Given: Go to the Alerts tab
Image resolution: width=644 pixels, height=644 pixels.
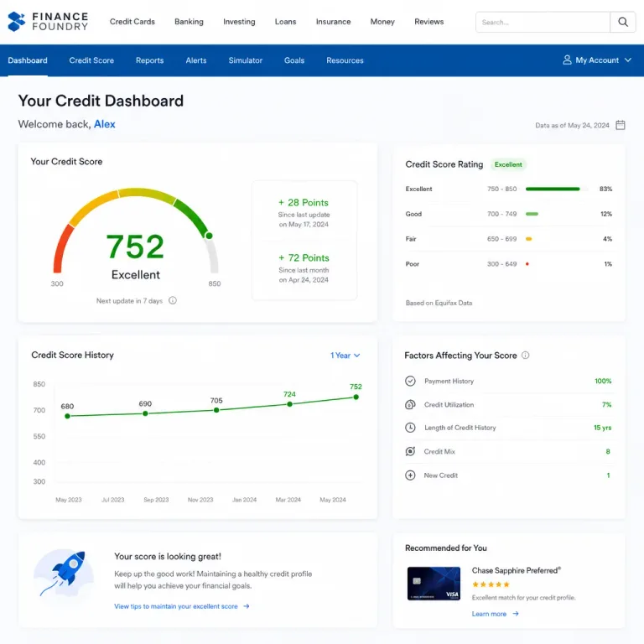Looking at the screenshot, I should pyautogui.click(x=196, y=60).
